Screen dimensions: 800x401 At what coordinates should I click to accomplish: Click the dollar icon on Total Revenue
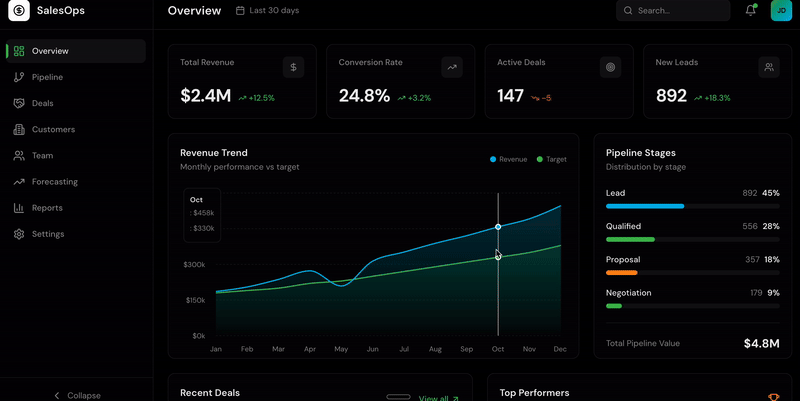click(x=293, y=67)
